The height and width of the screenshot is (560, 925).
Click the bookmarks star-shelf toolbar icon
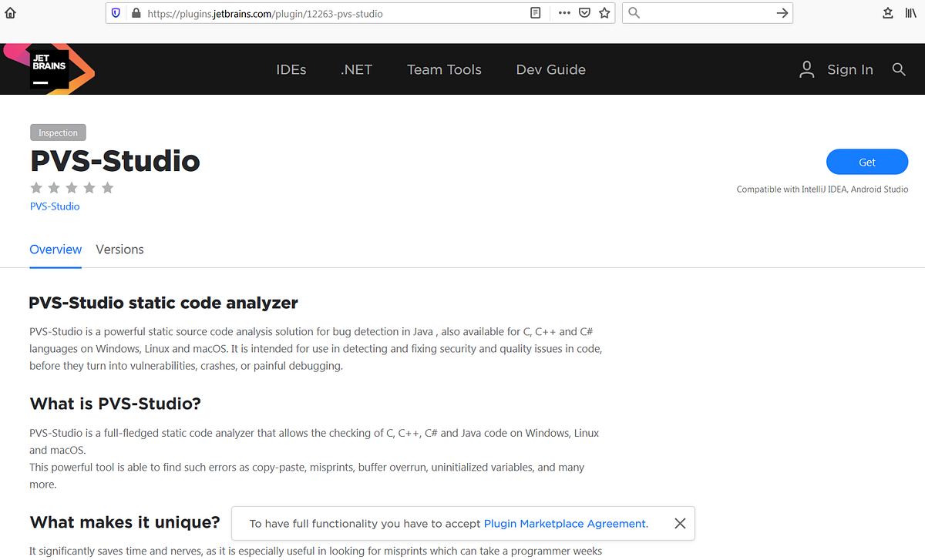[x=887, y=13]
